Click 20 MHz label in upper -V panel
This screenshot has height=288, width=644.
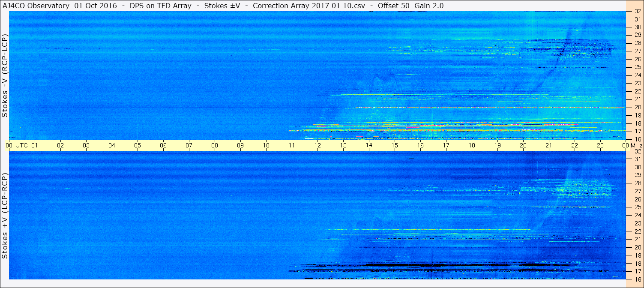638,107
